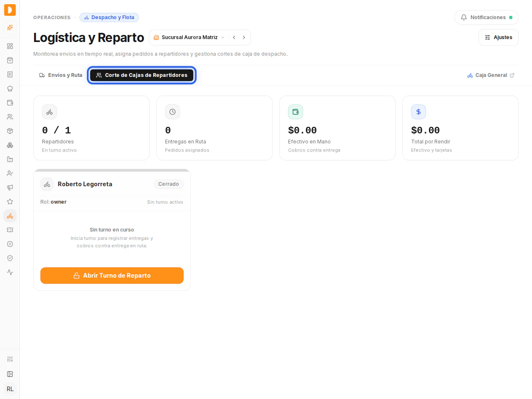Open the sliders settings icon at sidebar bottom
The image size is (532, 399).
(10, 359)
